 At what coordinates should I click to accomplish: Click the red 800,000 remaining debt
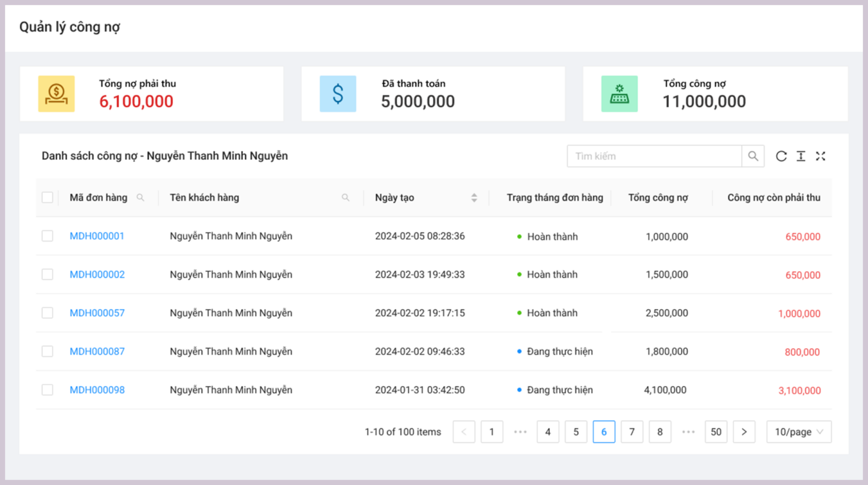click(x=803, y=352)
